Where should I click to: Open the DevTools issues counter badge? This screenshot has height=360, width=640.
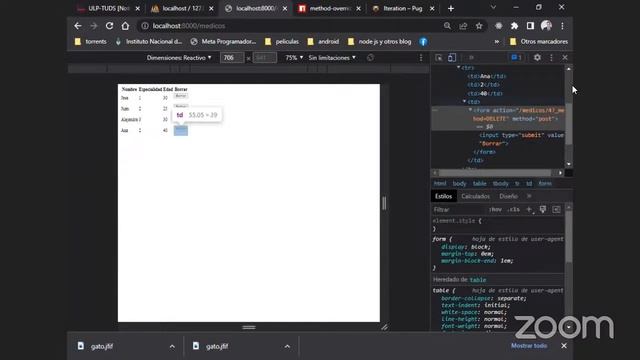pyautogui.click(x=516, y=58)
